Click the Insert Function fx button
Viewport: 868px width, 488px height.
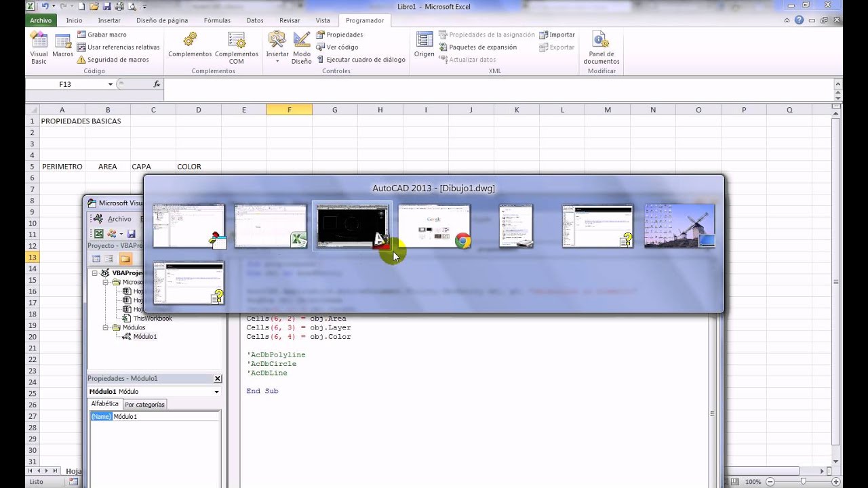pos(157,84)
